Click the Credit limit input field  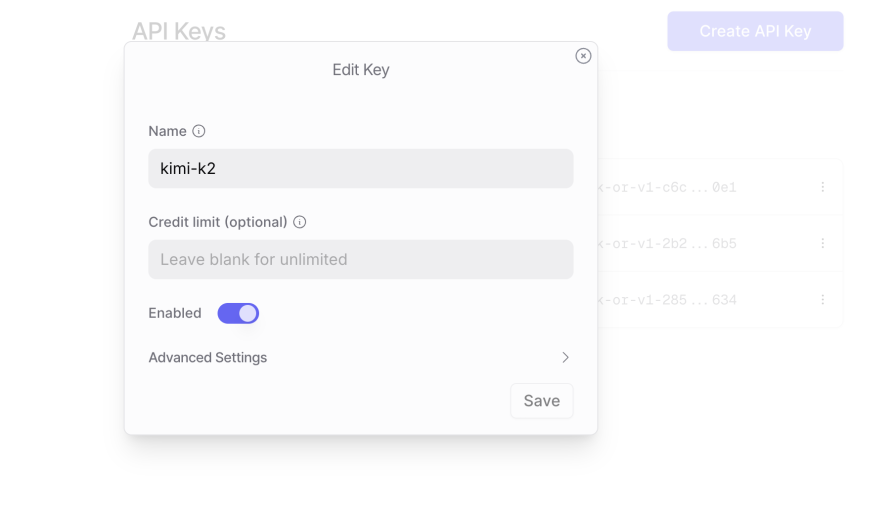coord(360,259)
